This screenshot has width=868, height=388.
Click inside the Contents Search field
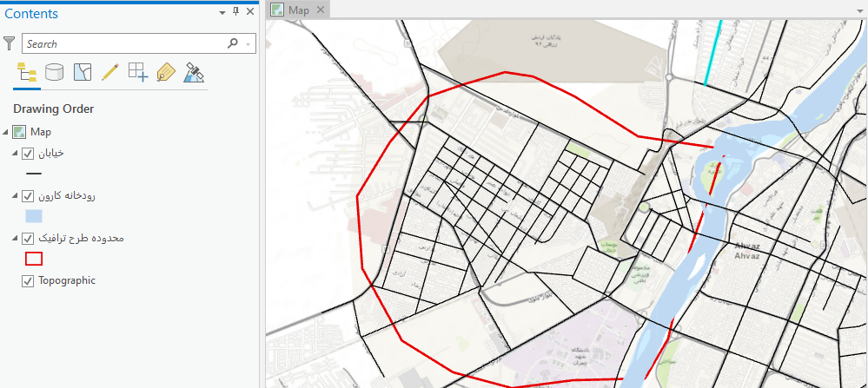coord(122,43)
